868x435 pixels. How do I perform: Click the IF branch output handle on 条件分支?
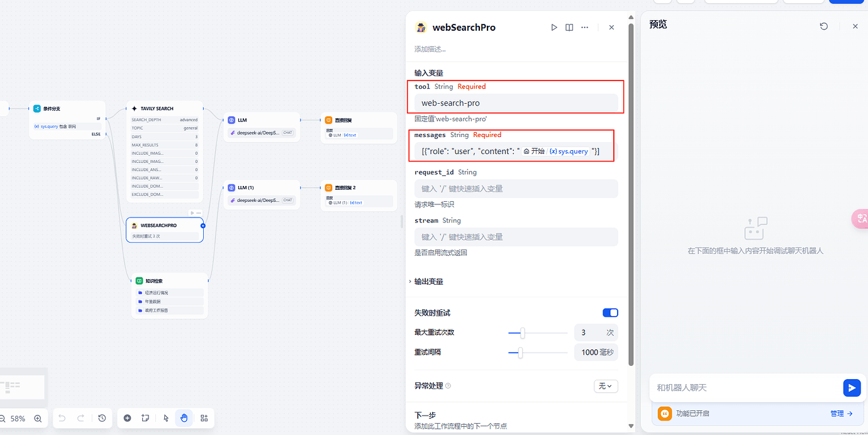click(106, 118)
